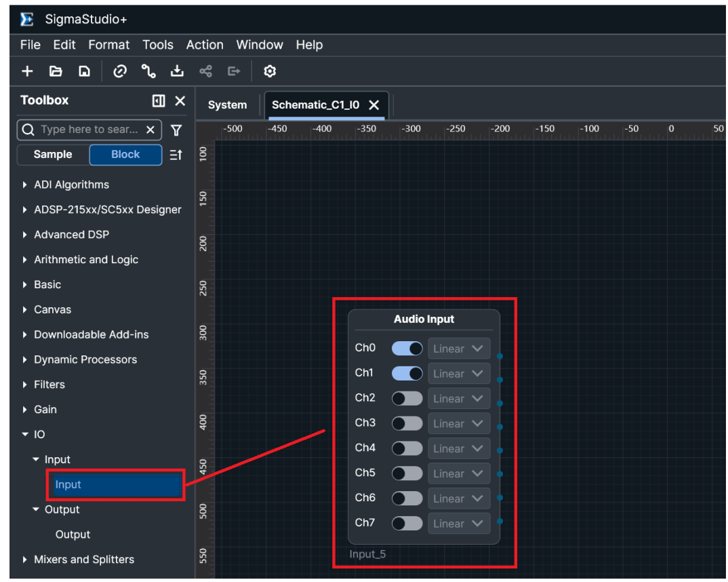The width and height of the screenshot is (728, 582).
Task: Open the Ch0 Linear dropdown
Action: coord(459,349)
